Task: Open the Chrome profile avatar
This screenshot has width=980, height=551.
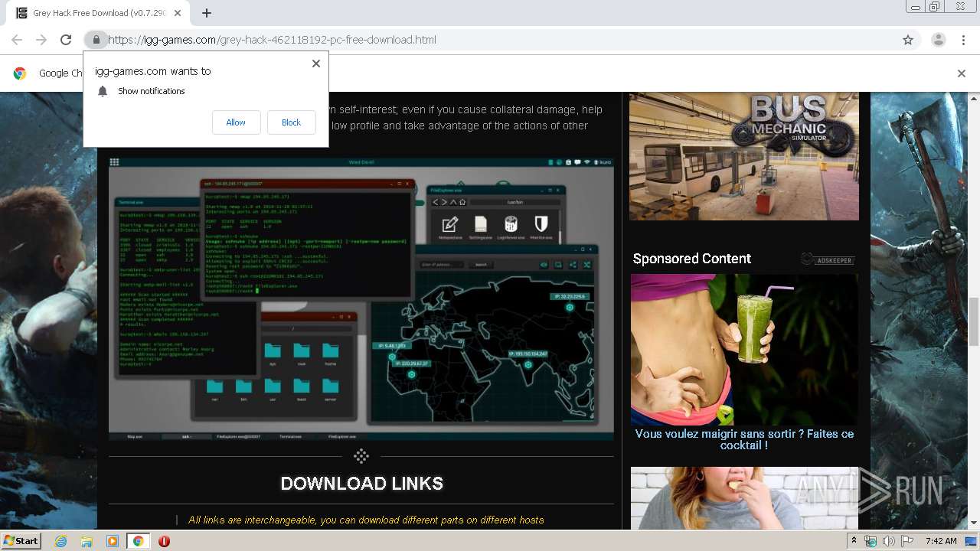Action: tap(938, 40)
